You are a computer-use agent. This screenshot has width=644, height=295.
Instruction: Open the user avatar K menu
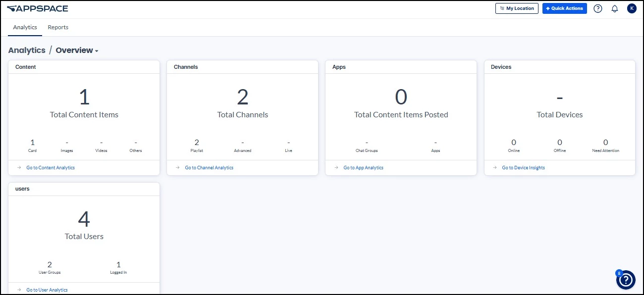[632, 8]
